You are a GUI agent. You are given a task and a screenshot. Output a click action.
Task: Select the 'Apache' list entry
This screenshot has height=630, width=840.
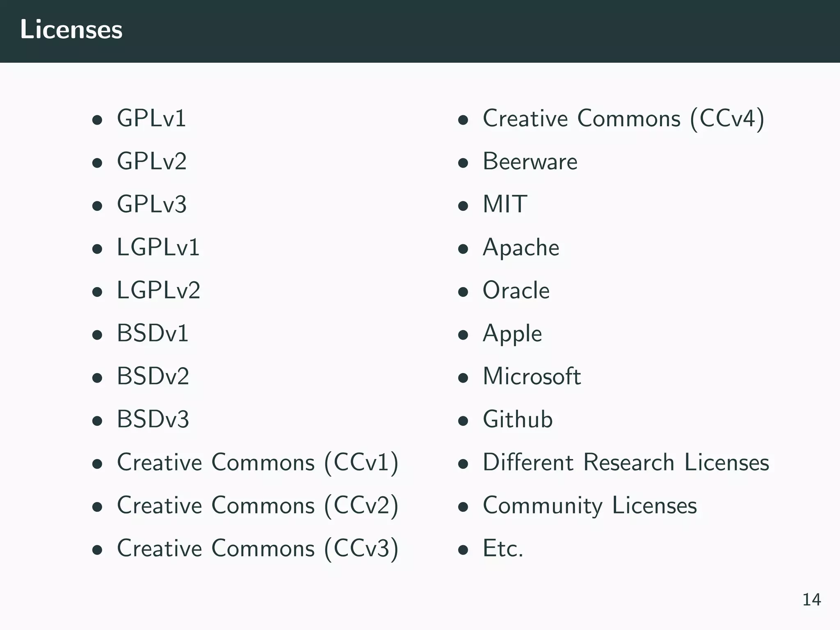pyautogui.click(x=521, y=248)
